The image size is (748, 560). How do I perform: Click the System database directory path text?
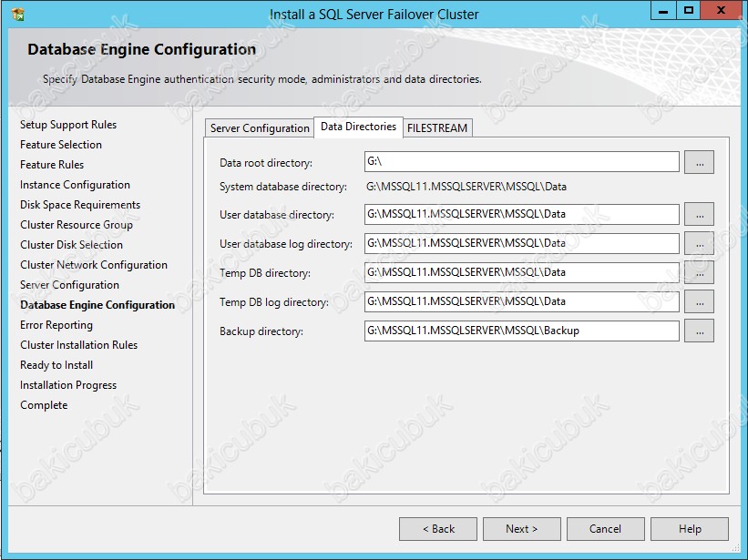click(466, 187)
